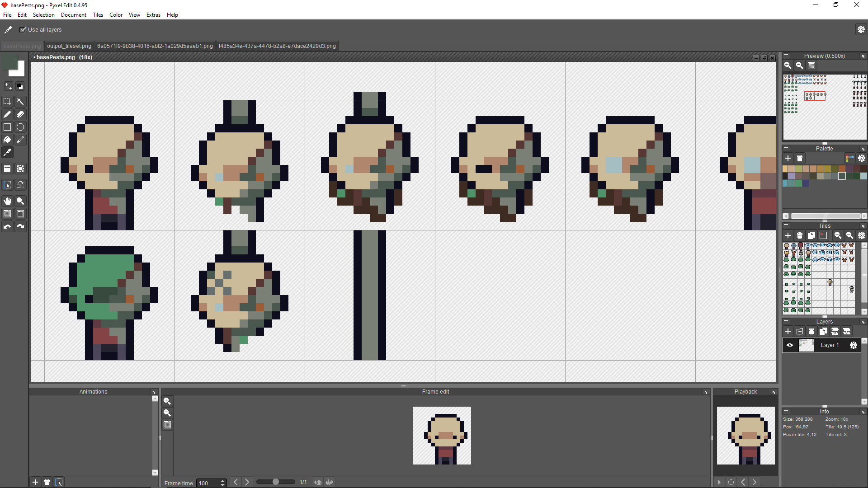The height and width of the screenshot is (488, 868).
Task: Toggle the tile grid in Preview panel
Action: [811, 66]
